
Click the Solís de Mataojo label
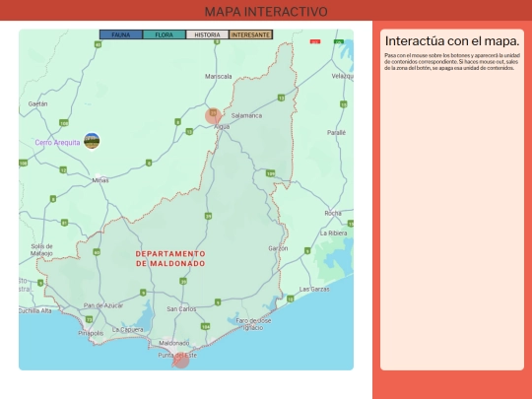pyautogui.click(x=41, y=249)
